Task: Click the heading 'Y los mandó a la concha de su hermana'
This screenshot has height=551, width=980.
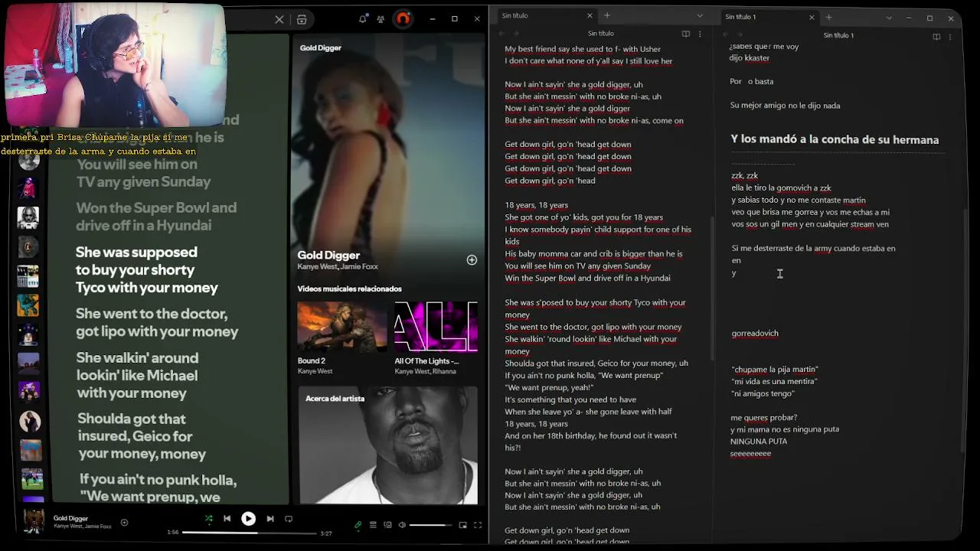Action: tap(835, 139)
